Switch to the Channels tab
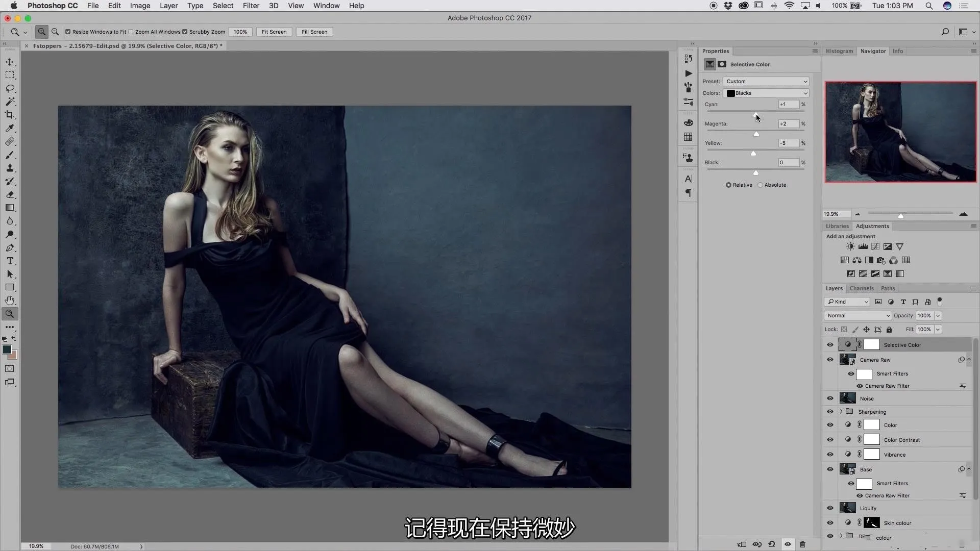Image resolution: width=980 pixels, height=551 pixels. [862, 288]
